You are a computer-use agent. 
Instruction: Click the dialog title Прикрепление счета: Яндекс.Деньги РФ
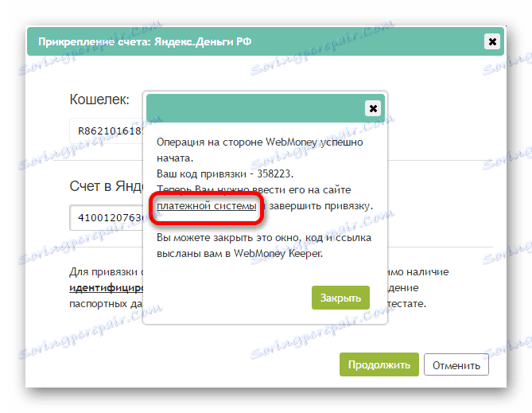145,41
